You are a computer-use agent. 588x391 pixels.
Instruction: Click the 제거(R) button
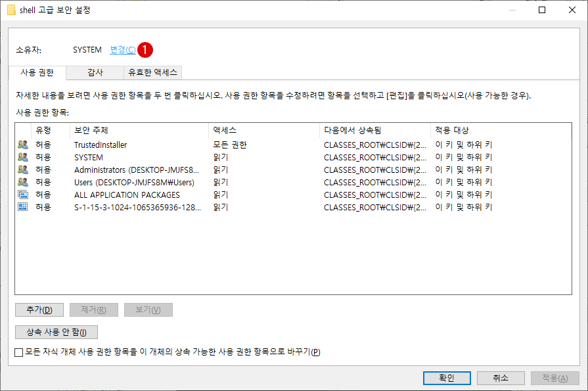[x=94, y=310]
